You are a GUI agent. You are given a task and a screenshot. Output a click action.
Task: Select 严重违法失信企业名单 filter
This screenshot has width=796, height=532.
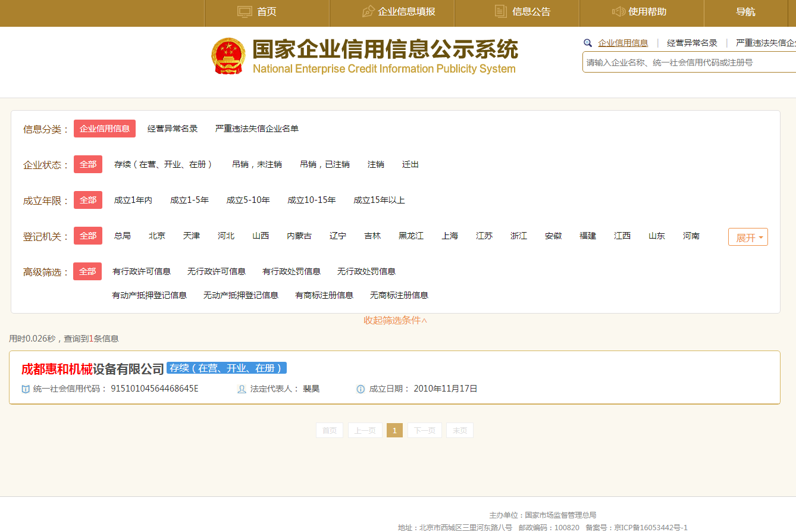pos(257,129)
